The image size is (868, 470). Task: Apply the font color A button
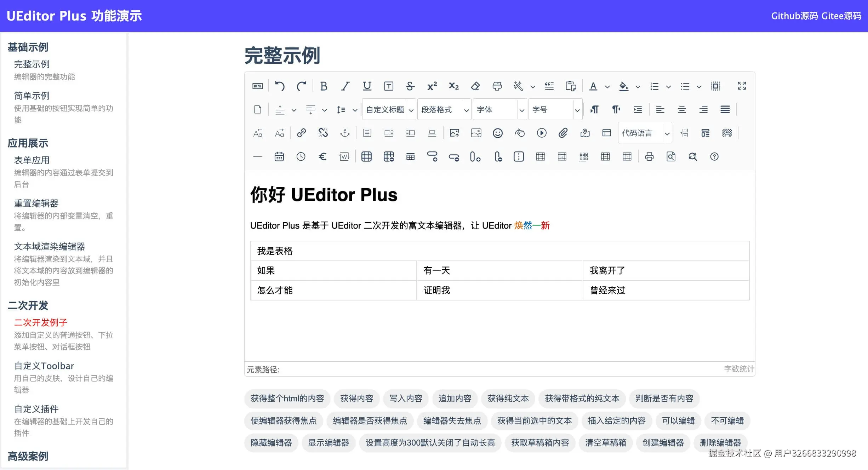click(x=593, y=86)
